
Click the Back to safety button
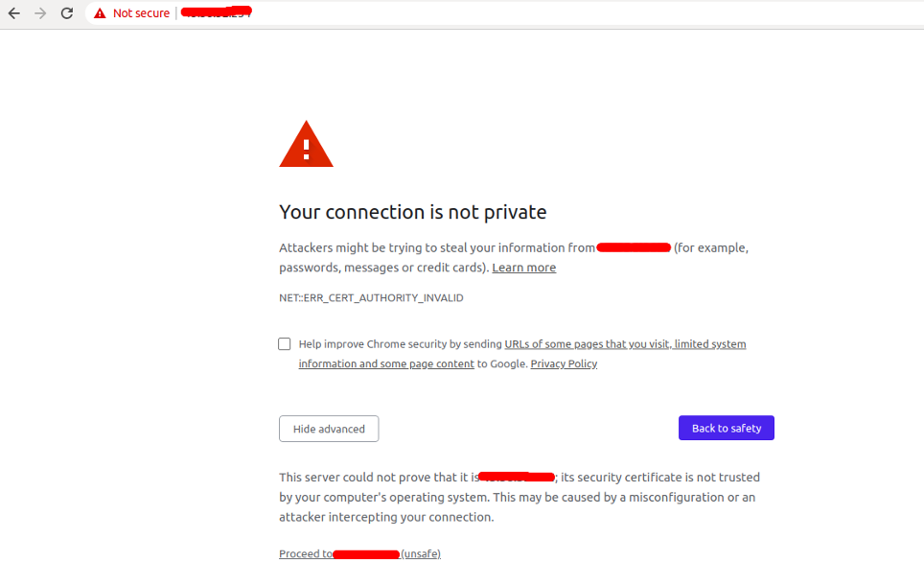point(726,428)
